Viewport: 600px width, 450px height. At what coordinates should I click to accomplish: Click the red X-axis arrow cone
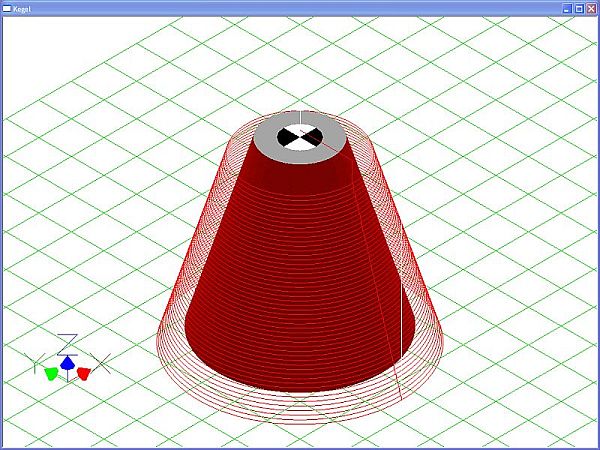click(x=84, y=373)
